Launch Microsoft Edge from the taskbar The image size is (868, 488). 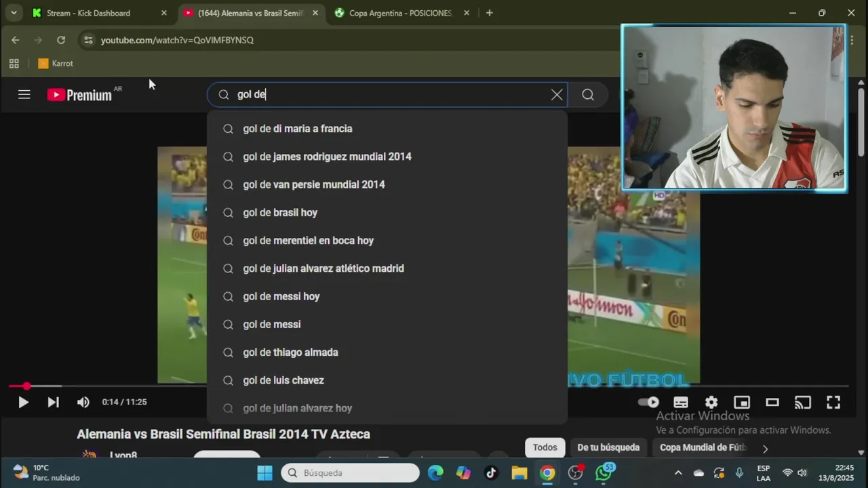(x=435, y=473)
